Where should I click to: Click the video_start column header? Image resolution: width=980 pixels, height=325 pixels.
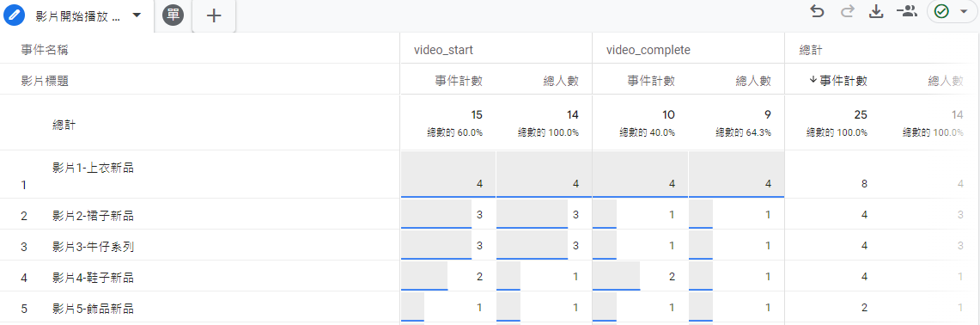coord(442,51)
